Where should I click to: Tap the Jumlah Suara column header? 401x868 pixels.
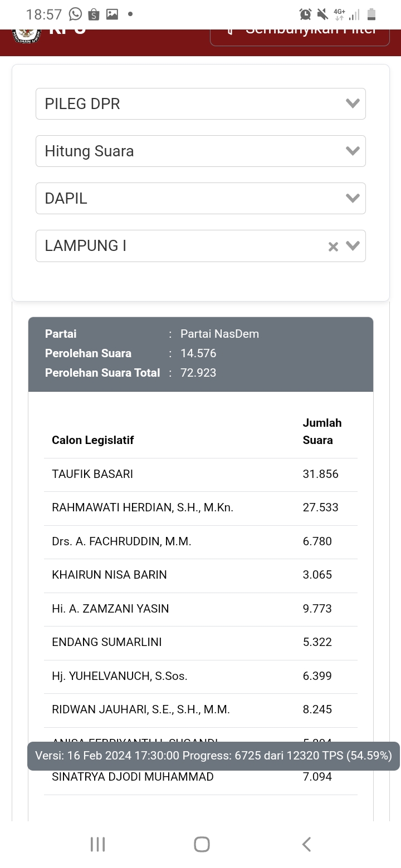click(322, 431)
